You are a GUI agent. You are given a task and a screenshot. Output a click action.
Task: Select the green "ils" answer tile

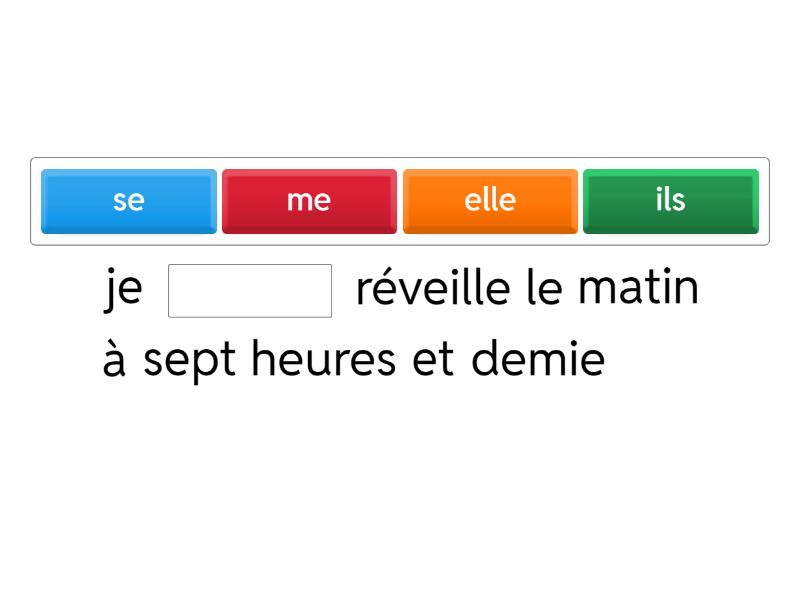pyautogui.click(x=669, y=200)
